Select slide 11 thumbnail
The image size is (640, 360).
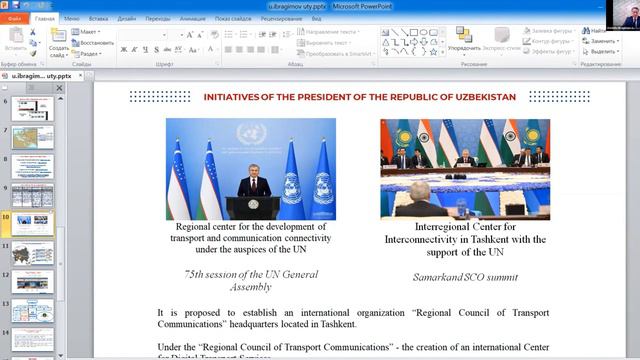(x=33, y=253)
